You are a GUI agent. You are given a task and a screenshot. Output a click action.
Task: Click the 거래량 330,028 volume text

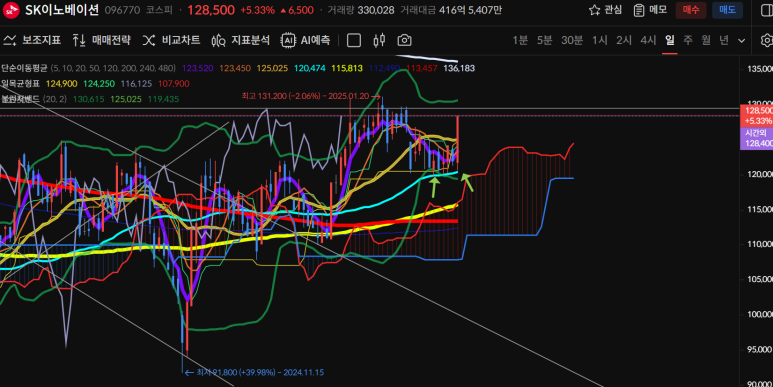(361, 10)
